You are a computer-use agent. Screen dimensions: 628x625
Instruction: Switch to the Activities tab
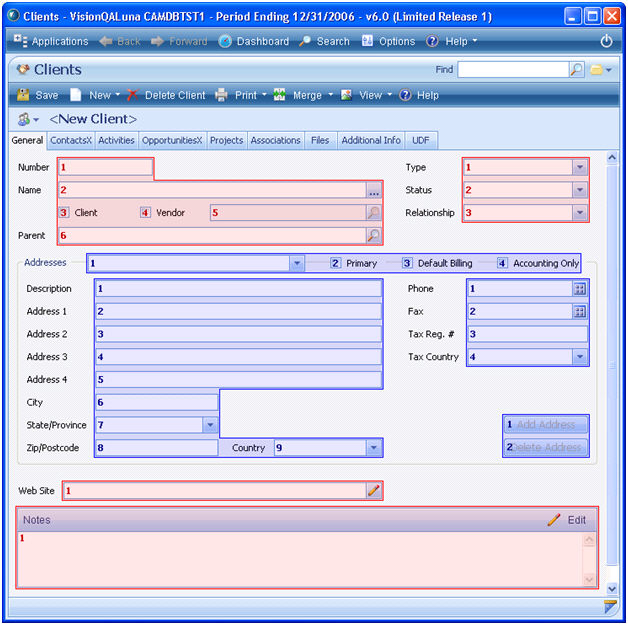point(116,140)
